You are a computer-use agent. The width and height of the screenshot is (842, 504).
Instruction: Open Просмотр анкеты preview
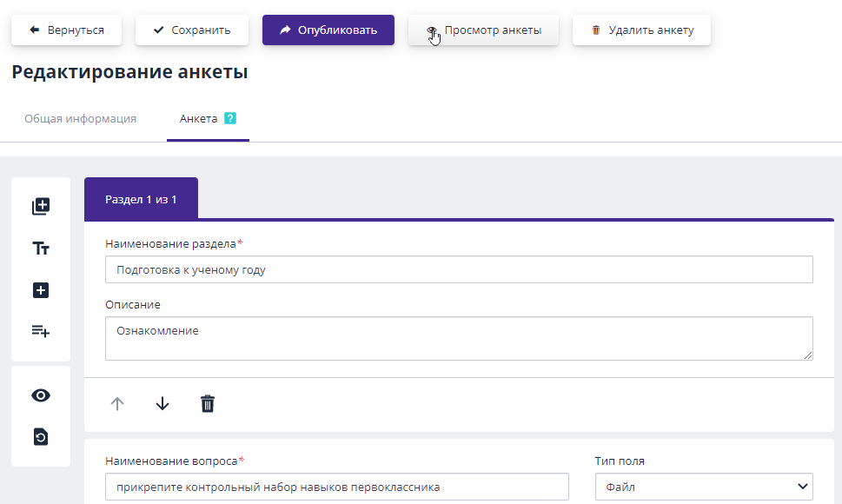pos(483,30)
